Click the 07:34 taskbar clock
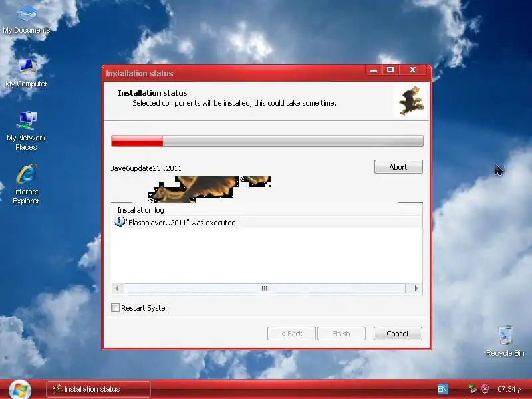This screenshot has width=532, height=399. pyautogui.click(x=509, y=389)
